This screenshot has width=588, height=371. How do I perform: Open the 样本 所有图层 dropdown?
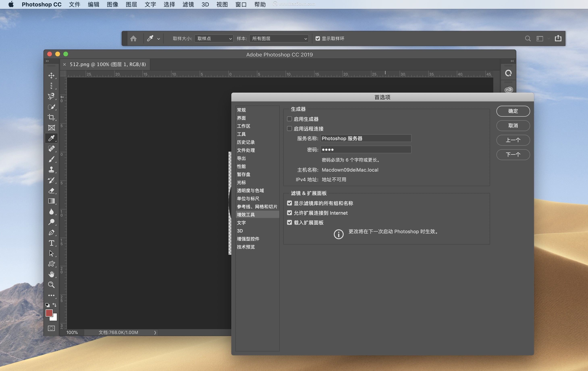pyautogui.click(x=279, y=38)
